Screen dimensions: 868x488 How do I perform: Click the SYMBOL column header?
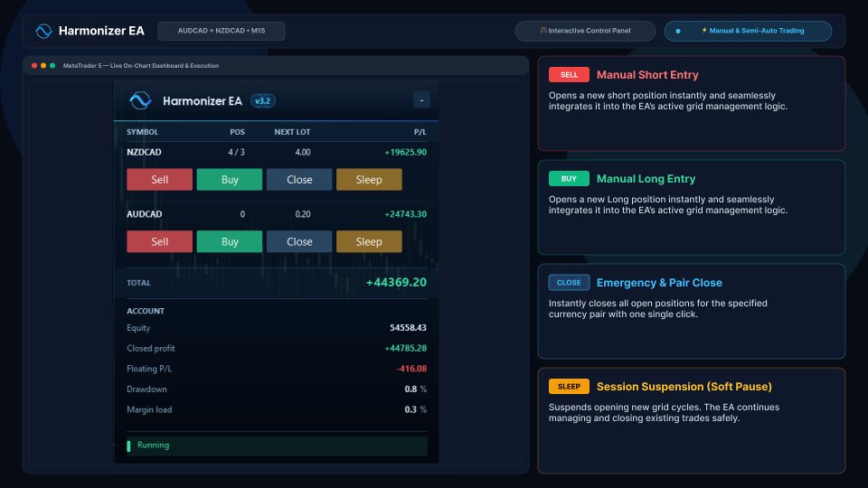142,132
